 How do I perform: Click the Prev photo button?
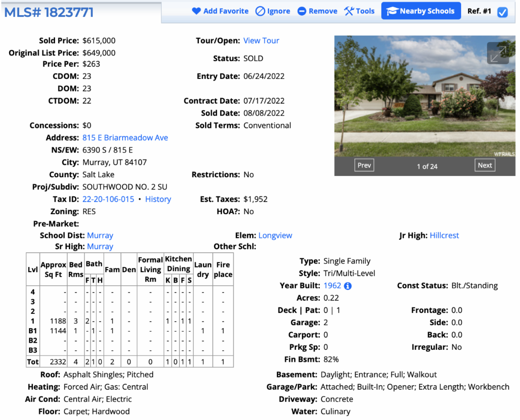coord(364,165)
